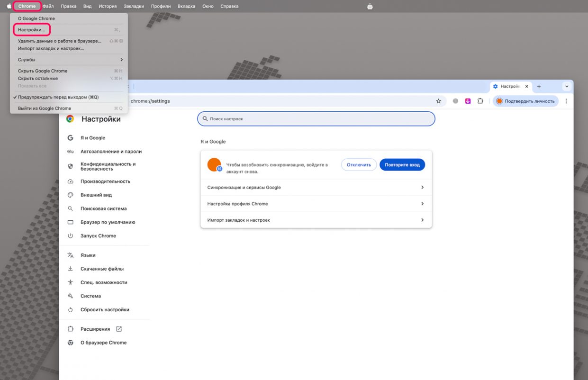Viewport: 588px width, 380px height.
Task: Click the Apple logo in the menu bar
Action: click(9, 6)
